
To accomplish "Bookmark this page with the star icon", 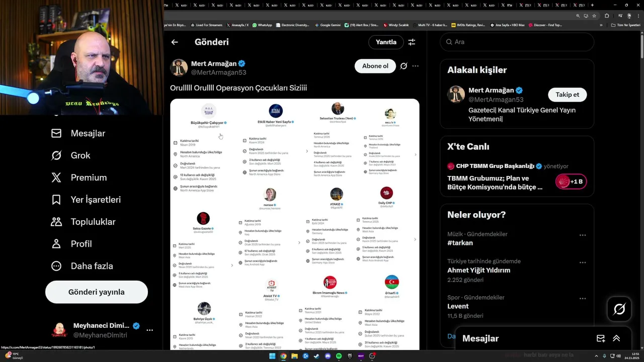I will [x=594, y=16].
